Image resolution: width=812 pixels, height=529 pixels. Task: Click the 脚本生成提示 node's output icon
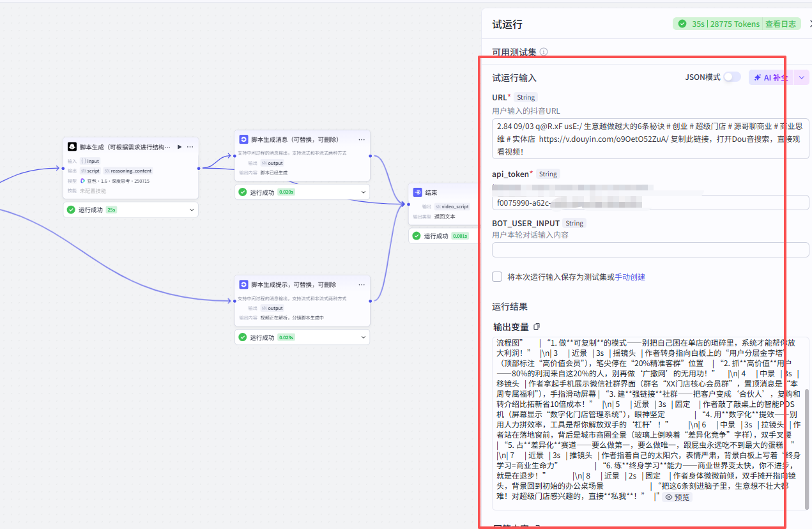point(243,284)
